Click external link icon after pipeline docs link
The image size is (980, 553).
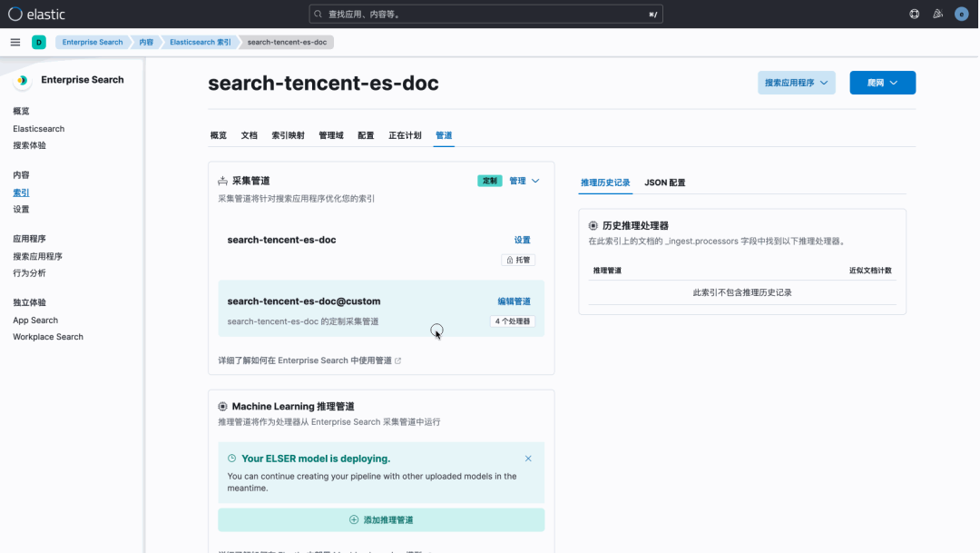[397, 361]
